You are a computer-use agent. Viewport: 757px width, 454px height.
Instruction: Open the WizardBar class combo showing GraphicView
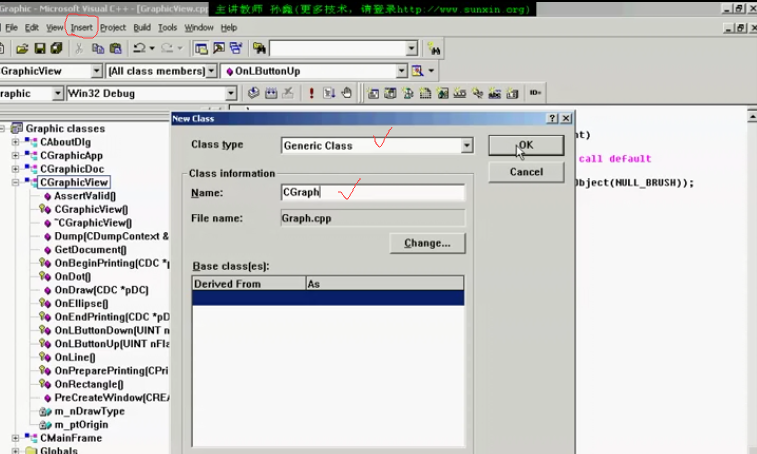pyautogui.click(x=97, y=71)
